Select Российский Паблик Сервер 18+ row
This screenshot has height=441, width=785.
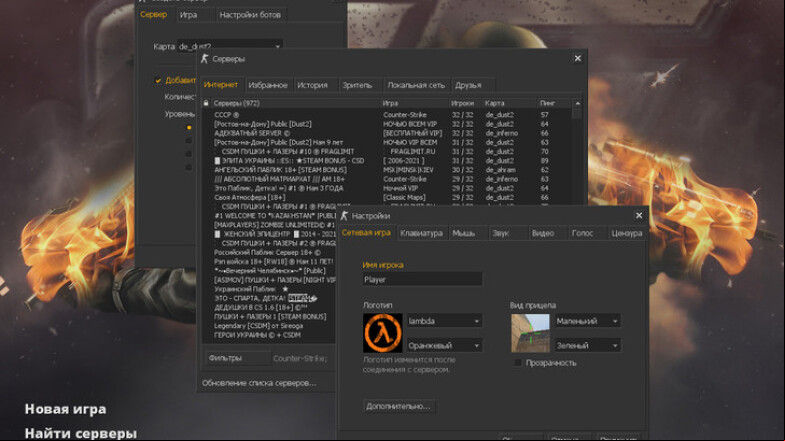(268, 252)
